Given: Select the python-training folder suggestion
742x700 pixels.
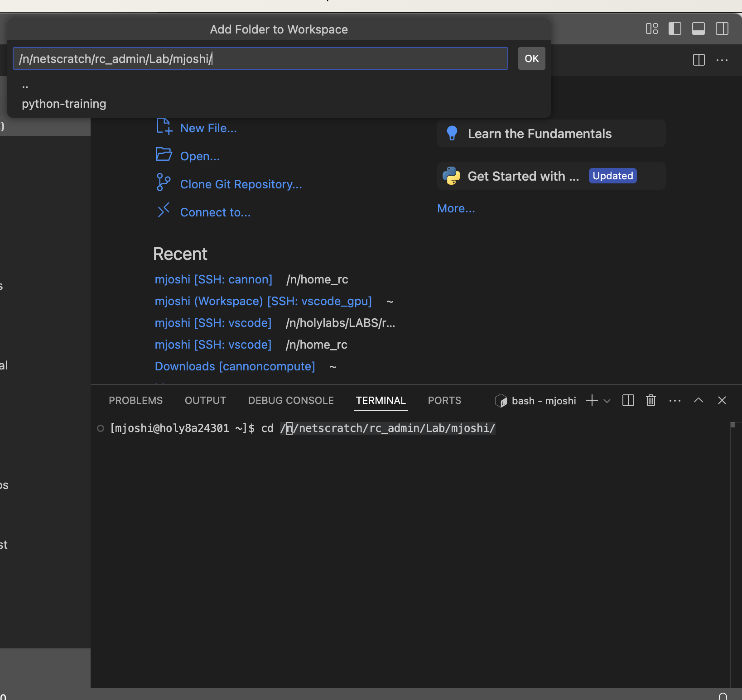Looking at the screenshot, I should tap(64, 104).
